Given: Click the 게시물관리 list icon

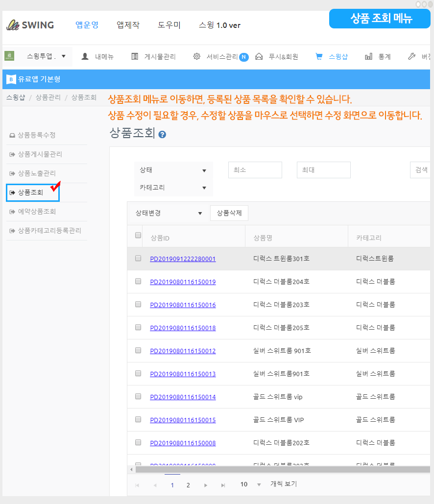Looking at the screenshot, I should pos(135,56).
